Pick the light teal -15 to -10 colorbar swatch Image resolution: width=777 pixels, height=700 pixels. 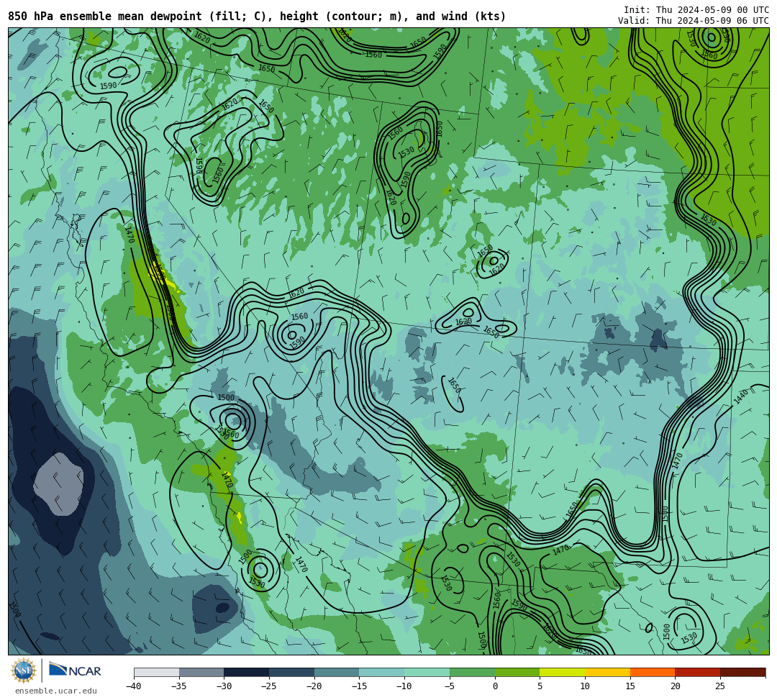[x=382, y=672]
